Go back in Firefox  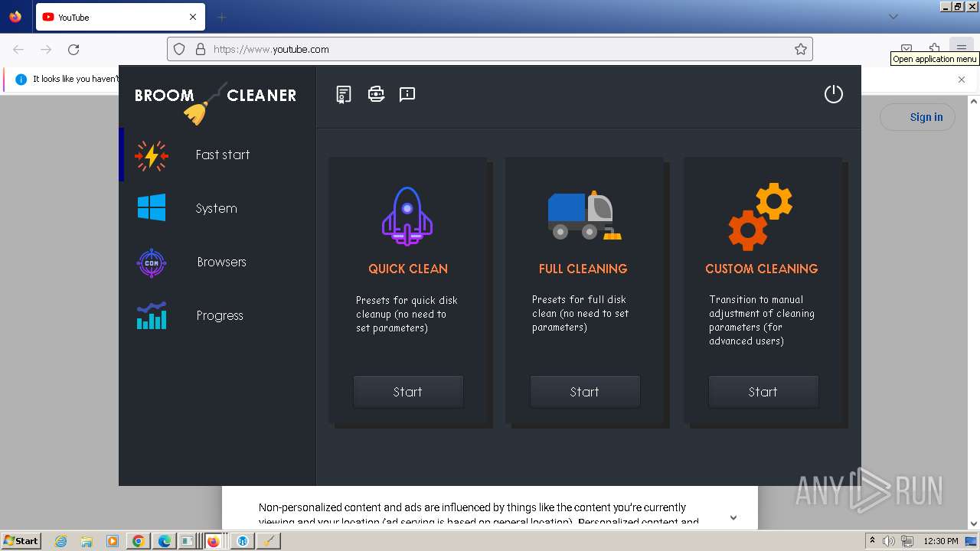point(18,49)
